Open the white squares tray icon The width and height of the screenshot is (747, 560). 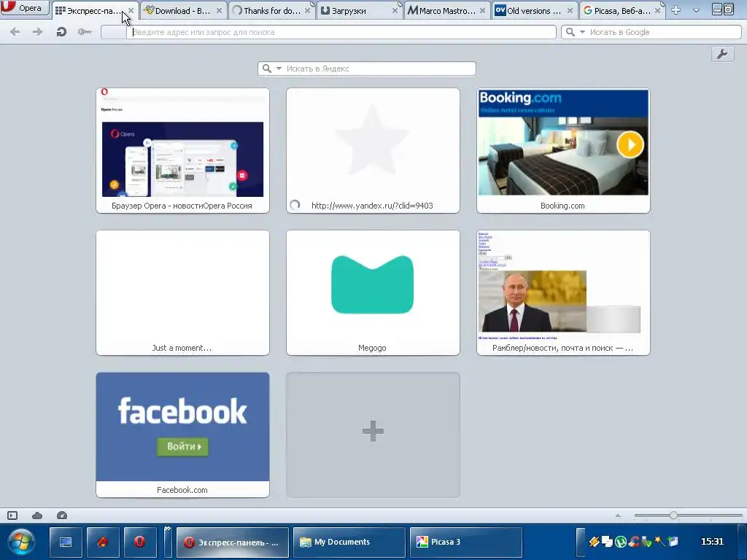(x=607, y=542)
